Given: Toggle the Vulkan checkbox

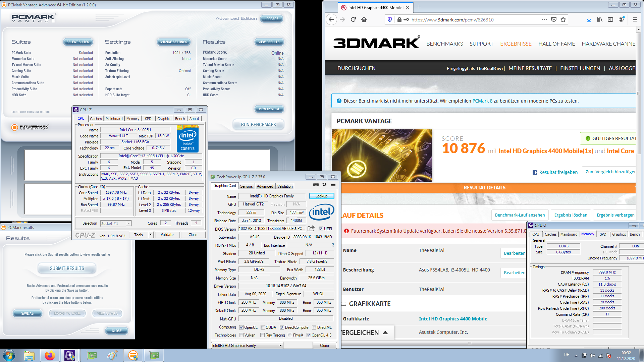Looking at the screenshot, I should 241,335.
